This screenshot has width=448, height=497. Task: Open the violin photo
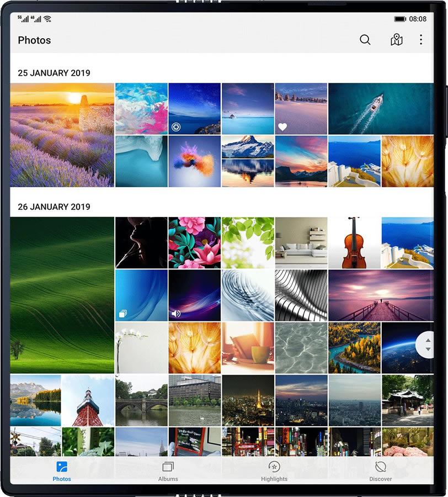[x=354, y=242]
